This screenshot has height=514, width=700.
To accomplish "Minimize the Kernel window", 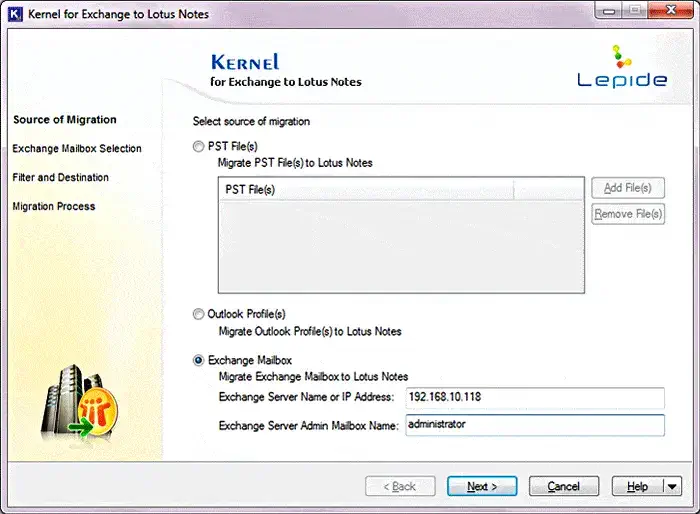I will 608,11.
